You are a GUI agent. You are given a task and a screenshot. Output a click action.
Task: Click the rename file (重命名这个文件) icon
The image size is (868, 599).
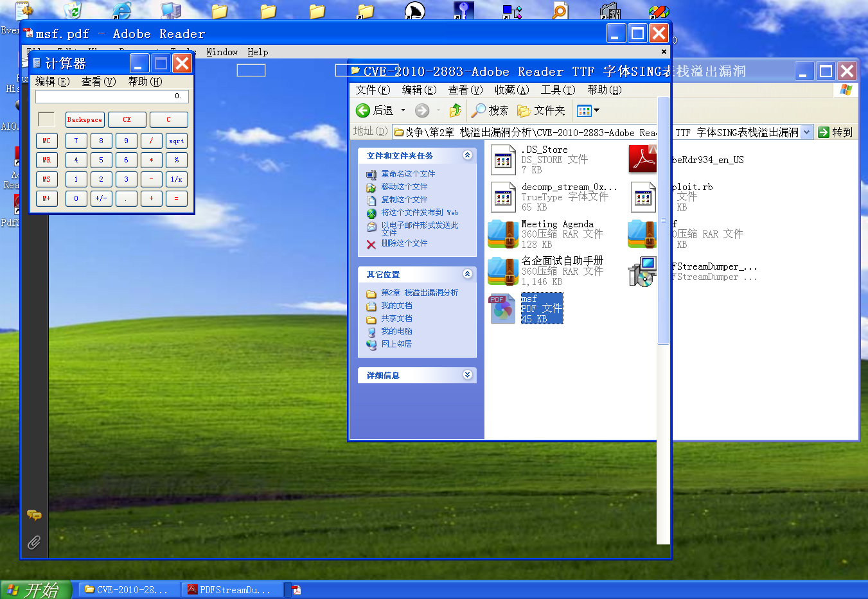point(371,174)
